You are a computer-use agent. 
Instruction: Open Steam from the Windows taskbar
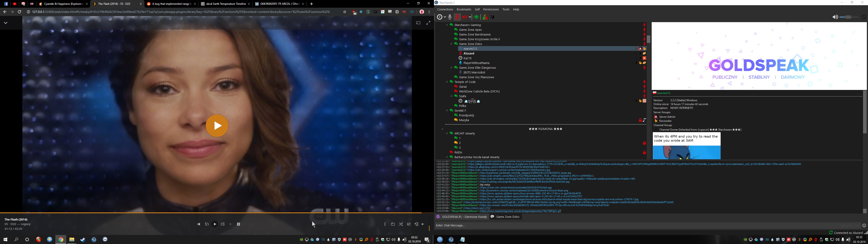pos(83,239)
